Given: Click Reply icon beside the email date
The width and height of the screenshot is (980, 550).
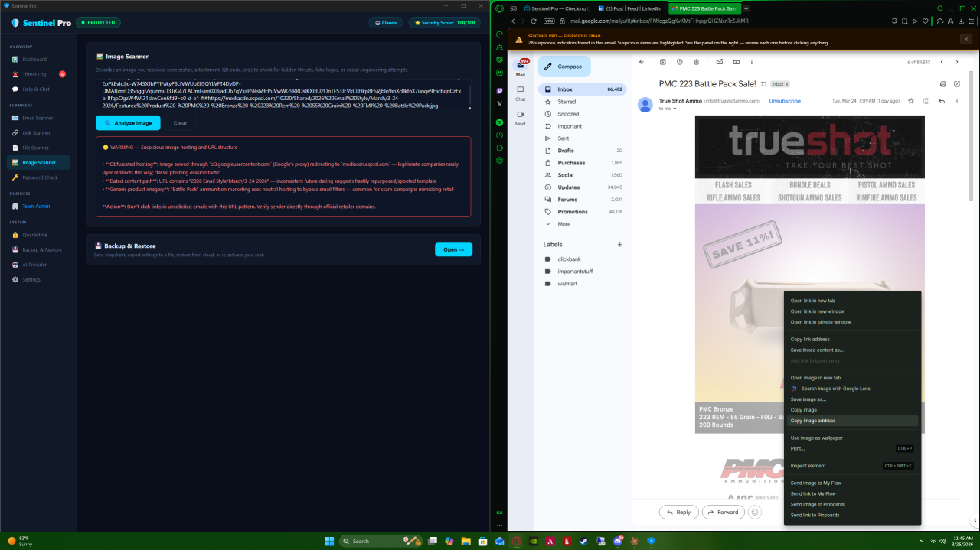Looking at the screenshot, I should [942, 101].
